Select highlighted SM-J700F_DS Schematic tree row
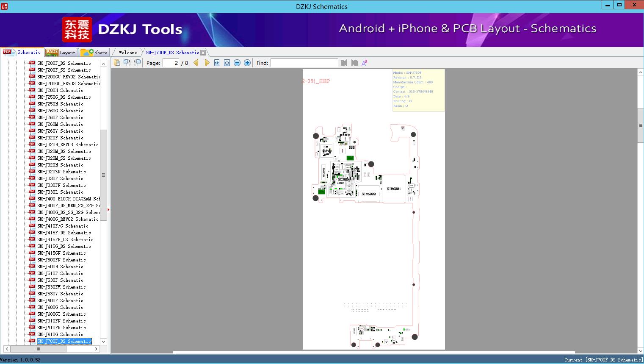The height and width of the screenshot is (364, 644). (x=64, y=341)
